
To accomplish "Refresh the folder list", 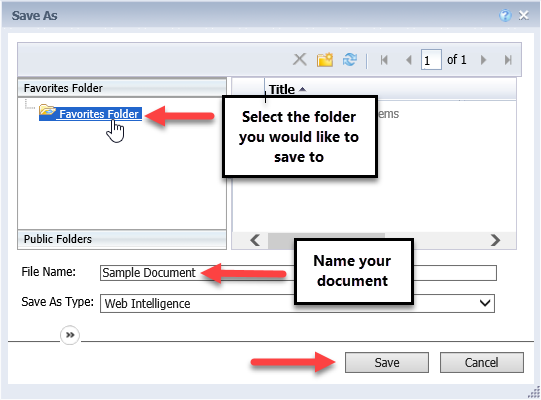I will (350, 60).
